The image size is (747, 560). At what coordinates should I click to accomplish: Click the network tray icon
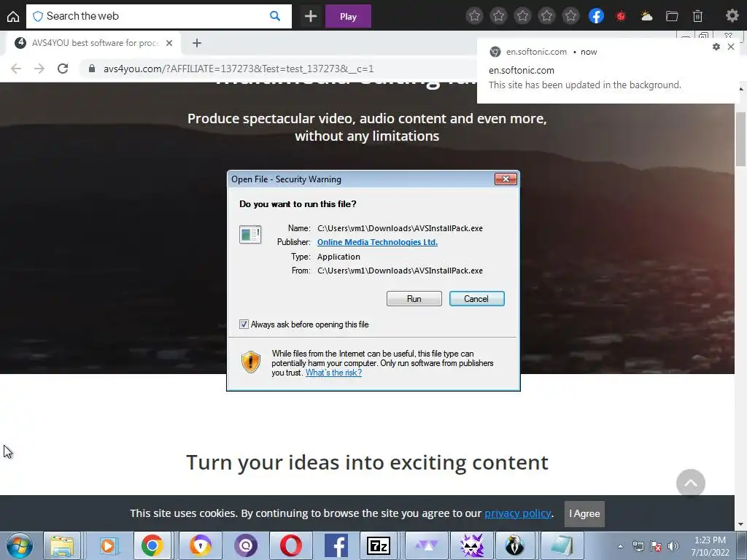(638, 546)
